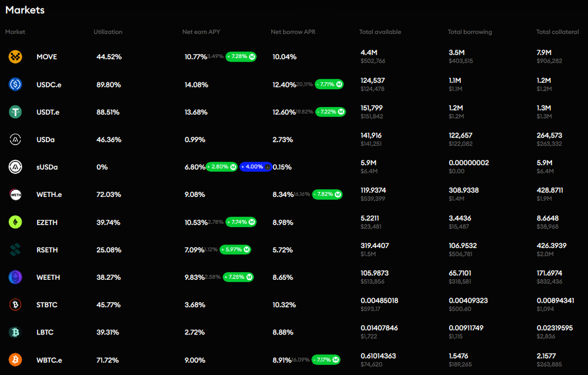Image resolution: width=588 pixels, height=375 pixels.
Task: Click the green +7.28% rewards badge on MOVE
Action: (240, 56)
